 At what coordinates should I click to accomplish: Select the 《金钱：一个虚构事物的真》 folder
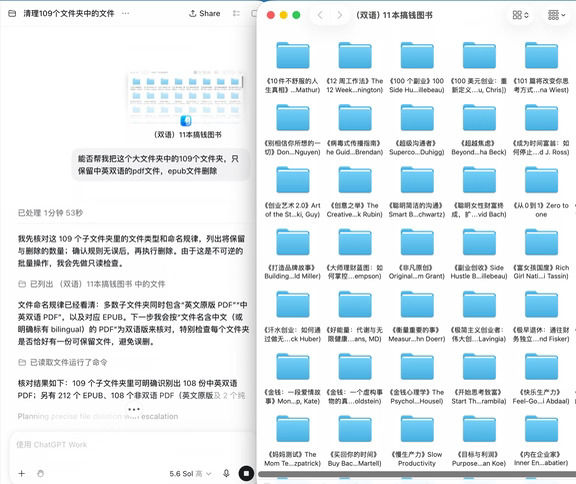point(355,366)
